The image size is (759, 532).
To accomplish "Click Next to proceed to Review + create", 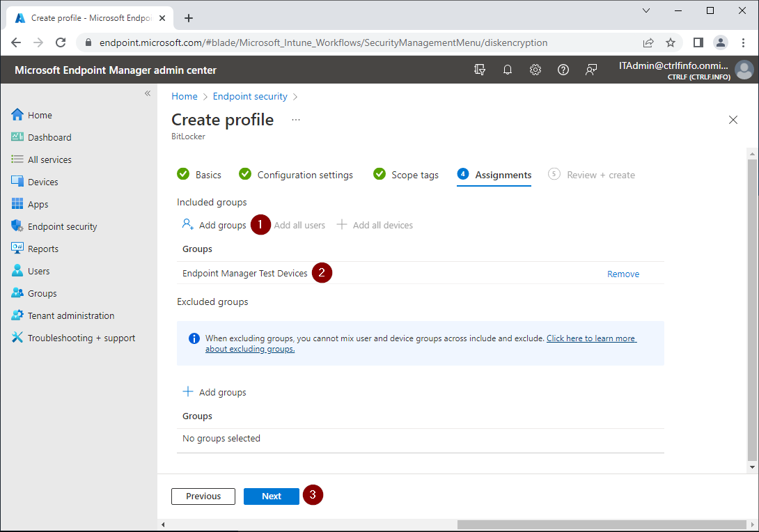I will (271, 496).
